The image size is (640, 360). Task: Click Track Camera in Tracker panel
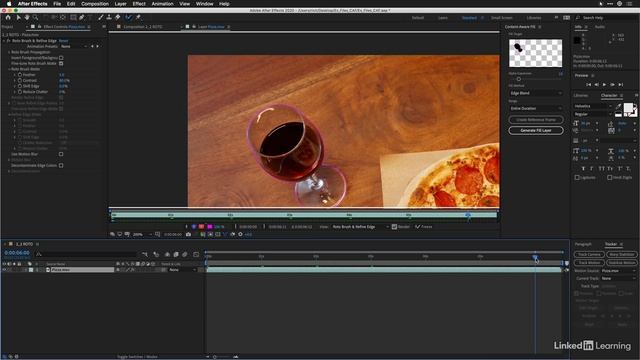[x=589, y=254]
